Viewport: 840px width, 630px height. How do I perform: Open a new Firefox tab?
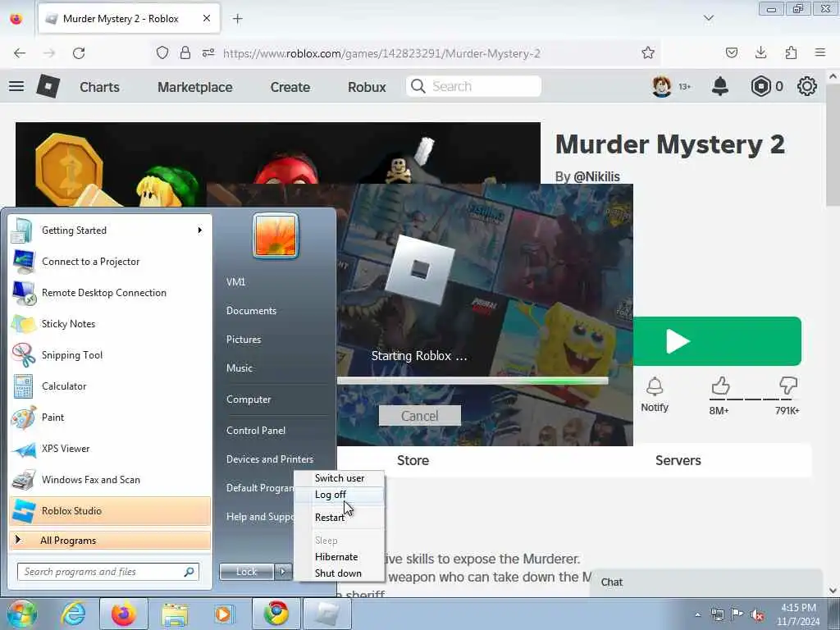pyautogui.click(x=237, y=19)
